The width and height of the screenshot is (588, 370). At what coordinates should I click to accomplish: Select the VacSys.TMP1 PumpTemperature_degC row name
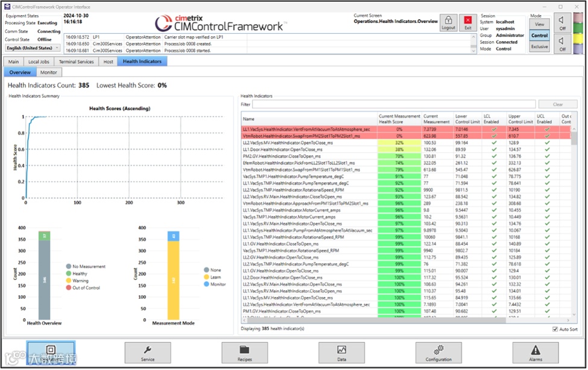click(293, 177)
